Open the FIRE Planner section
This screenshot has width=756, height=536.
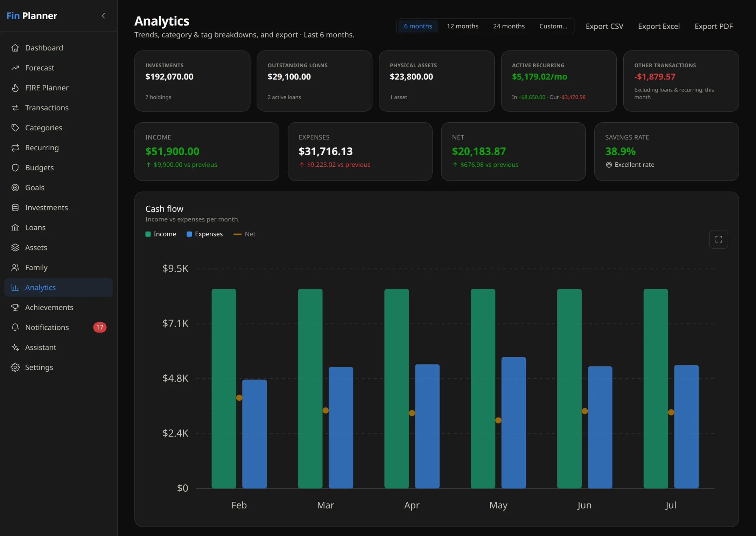click(x=58, y=88)
